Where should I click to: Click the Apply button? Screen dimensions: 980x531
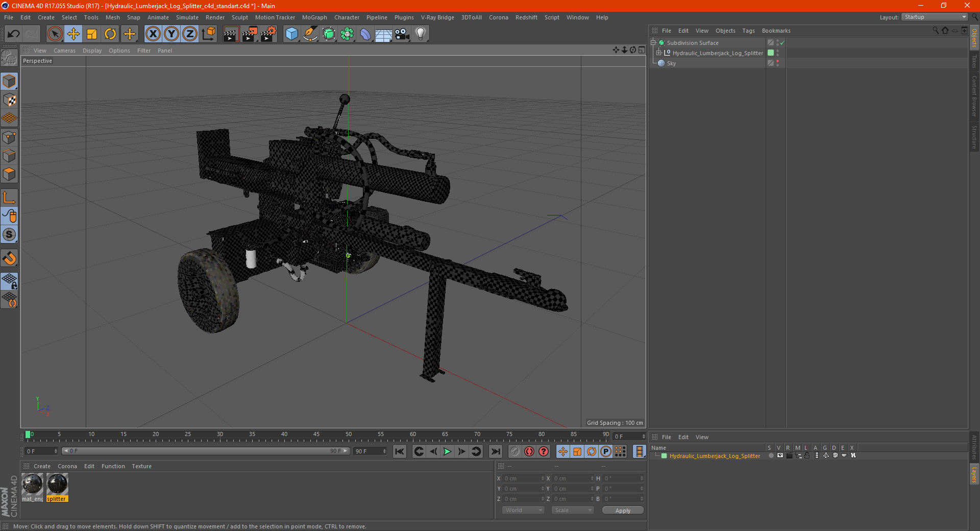(x=623, y=511)
